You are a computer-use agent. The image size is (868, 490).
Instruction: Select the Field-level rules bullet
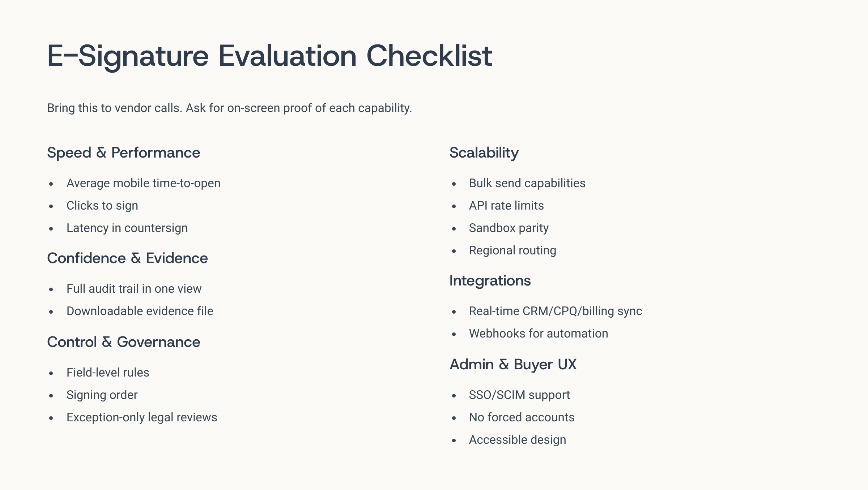(108, 373)
